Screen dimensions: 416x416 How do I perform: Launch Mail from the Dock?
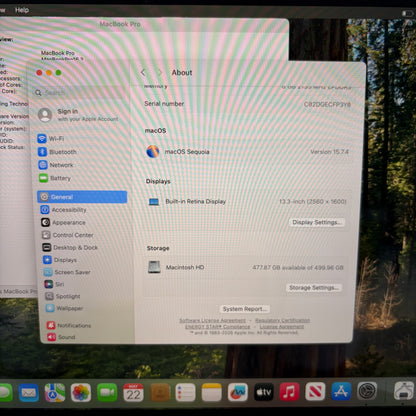[x=29, y=393]
